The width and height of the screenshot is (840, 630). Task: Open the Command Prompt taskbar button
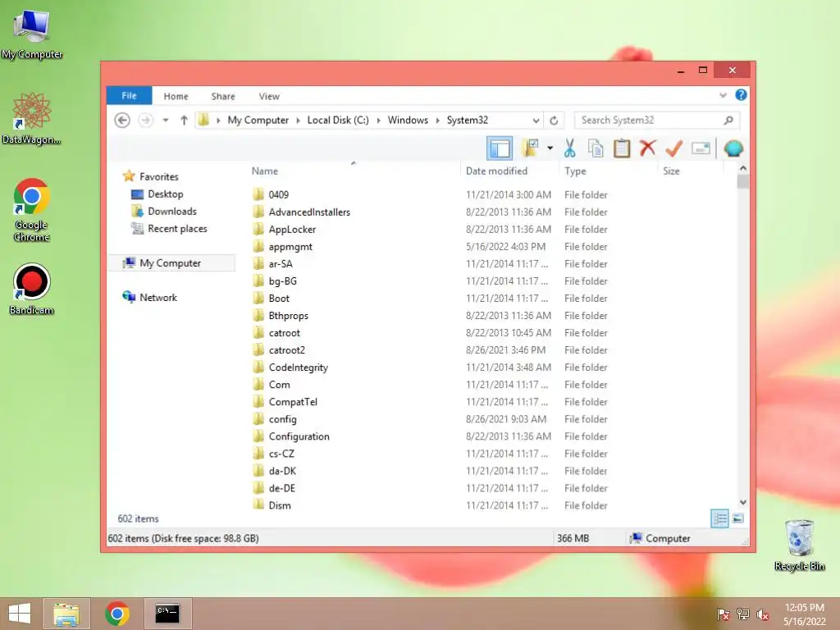[167, 614]
